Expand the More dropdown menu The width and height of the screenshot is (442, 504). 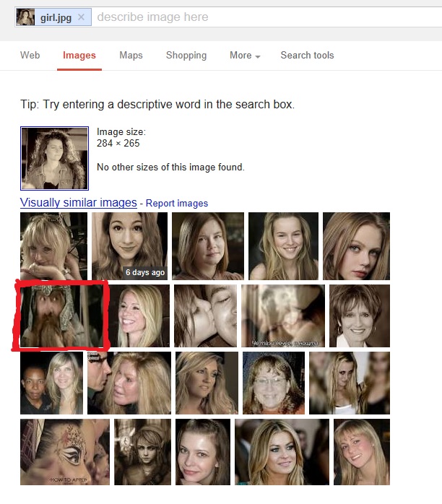click(245, 55)
